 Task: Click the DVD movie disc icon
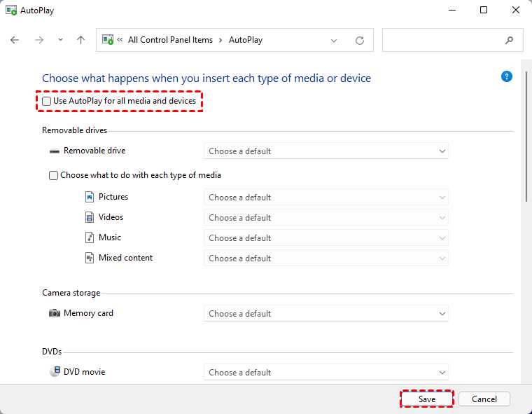(55, 371)
